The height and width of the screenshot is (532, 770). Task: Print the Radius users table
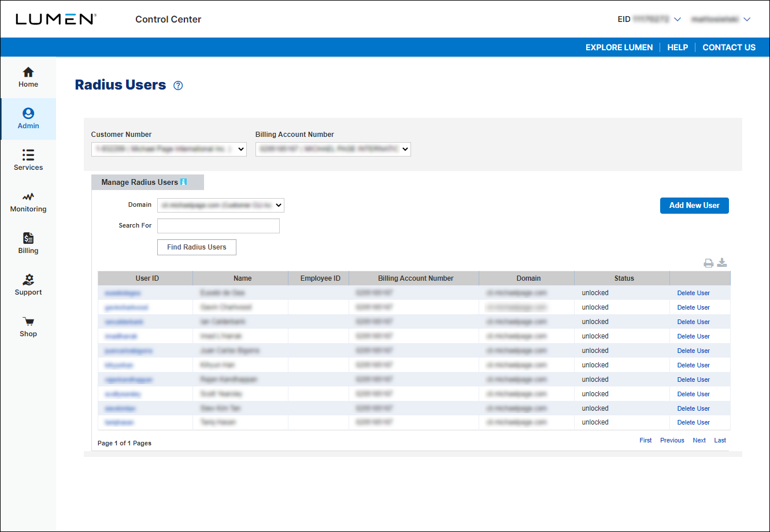[708, 263]
